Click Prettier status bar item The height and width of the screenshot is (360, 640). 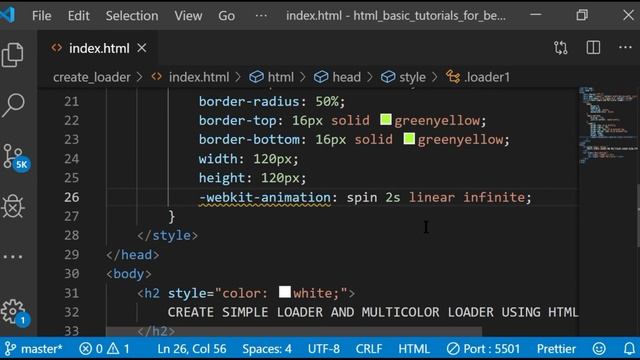click(x=556, y=349)
